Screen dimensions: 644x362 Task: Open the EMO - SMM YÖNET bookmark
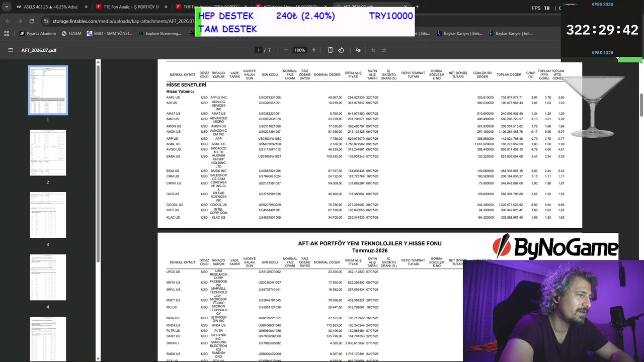(109, 34)
